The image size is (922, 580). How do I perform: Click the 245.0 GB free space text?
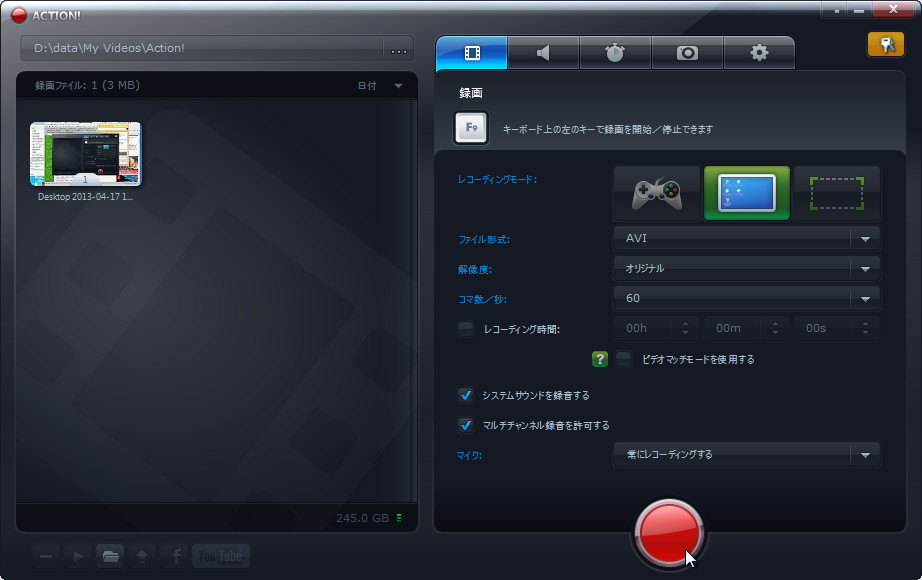362,518
